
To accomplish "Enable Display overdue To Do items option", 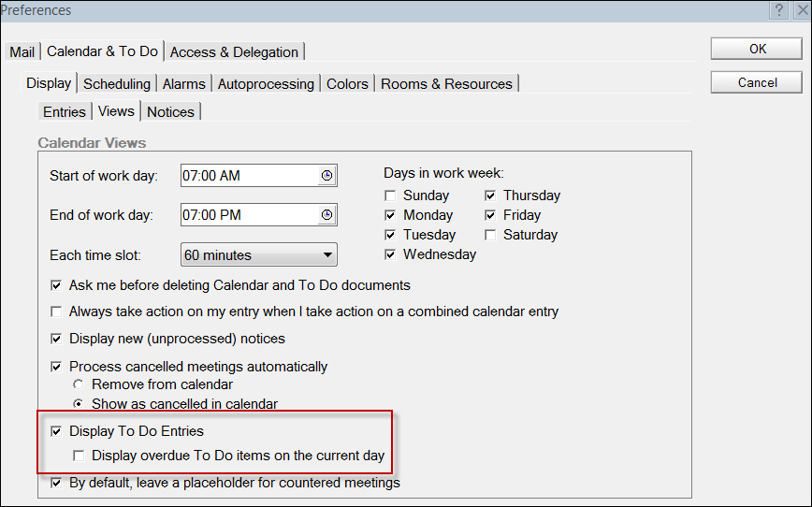I will click(x=79, y=456).
